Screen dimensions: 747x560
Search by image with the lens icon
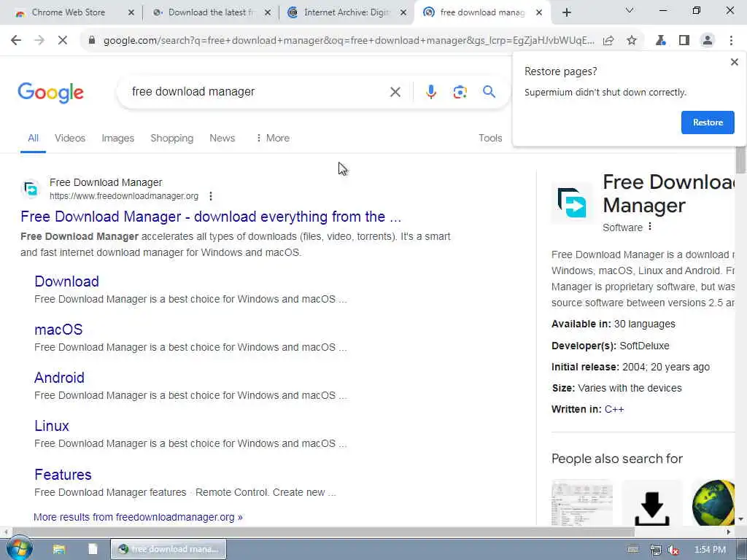pyautogui.click(x=460, y=91)
